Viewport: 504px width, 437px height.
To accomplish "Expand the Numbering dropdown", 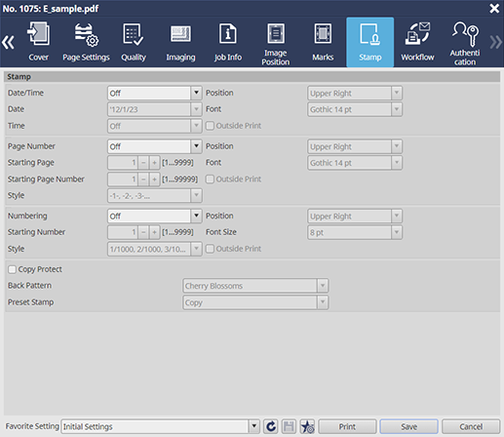I will [196, 216].
